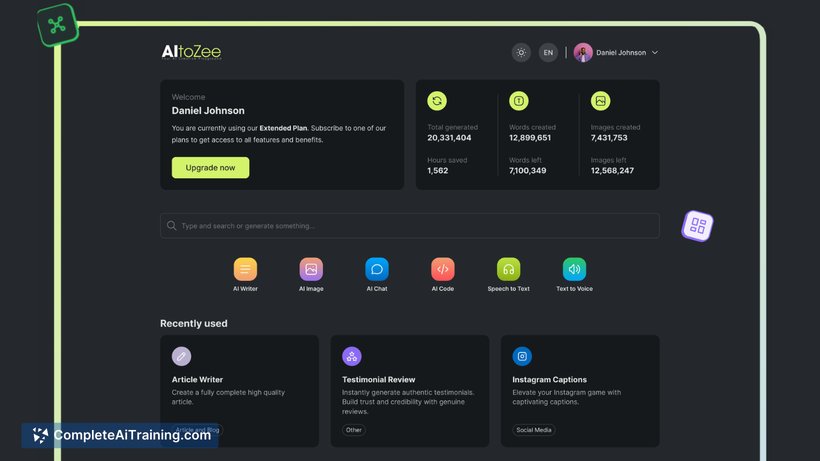Focus the search or generate input field
Viewport: 820px width, 461px height.
click(x=409, y=226)
